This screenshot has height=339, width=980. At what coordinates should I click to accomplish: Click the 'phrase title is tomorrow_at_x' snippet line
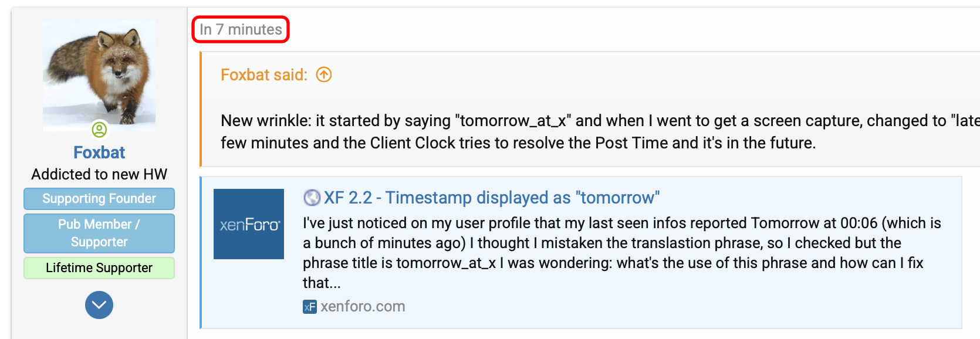(x=613, y=263)
